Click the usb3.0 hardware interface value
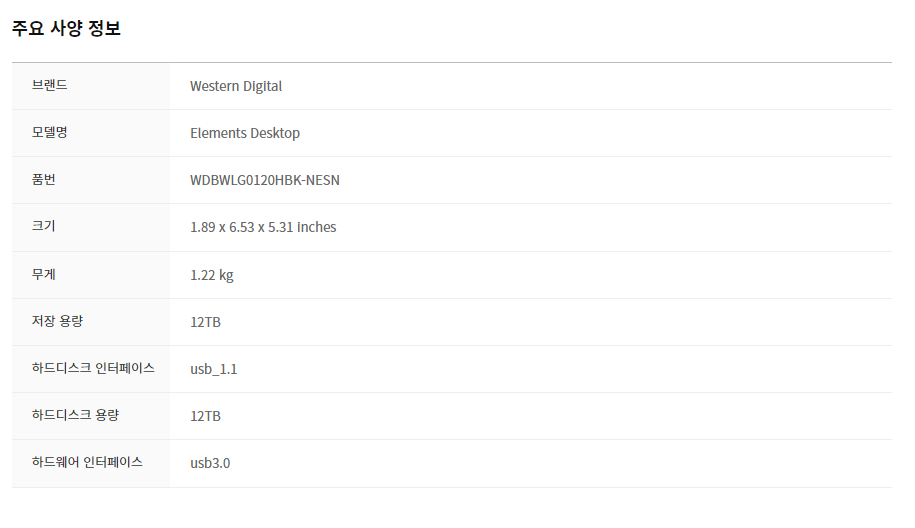Viewport: 915px width, 528px height. click(x=210, y=463)
